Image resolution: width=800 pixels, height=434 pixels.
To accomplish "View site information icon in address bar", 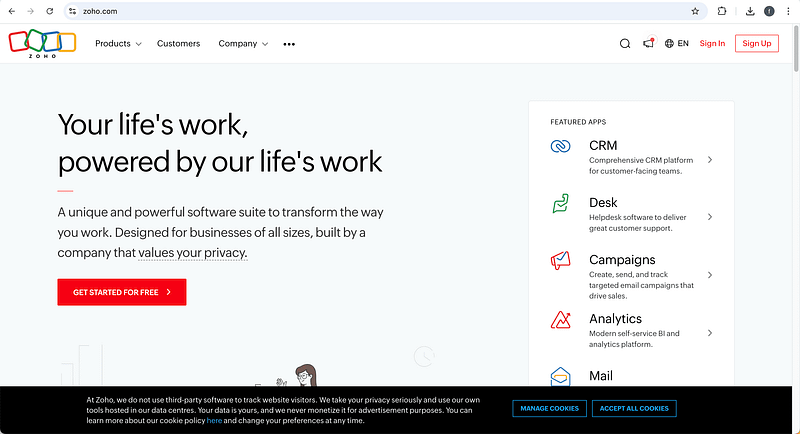I will pyautogui.click(x=72, y=11).
